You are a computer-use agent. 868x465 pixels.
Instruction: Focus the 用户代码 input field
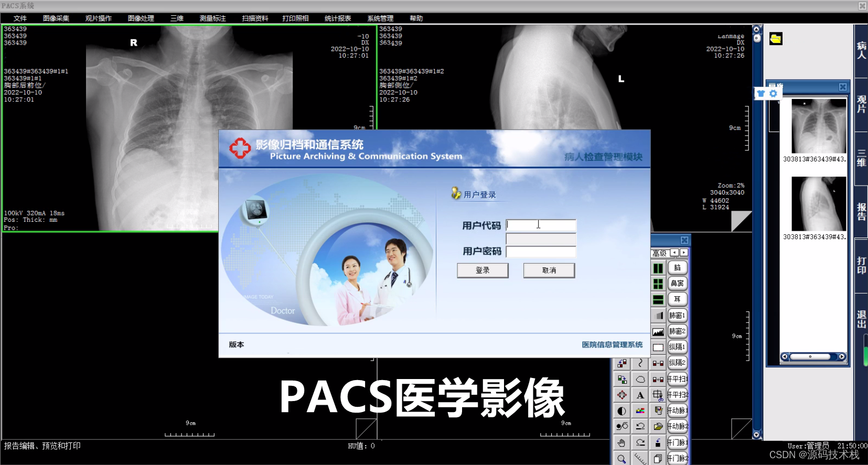[541, 225]
